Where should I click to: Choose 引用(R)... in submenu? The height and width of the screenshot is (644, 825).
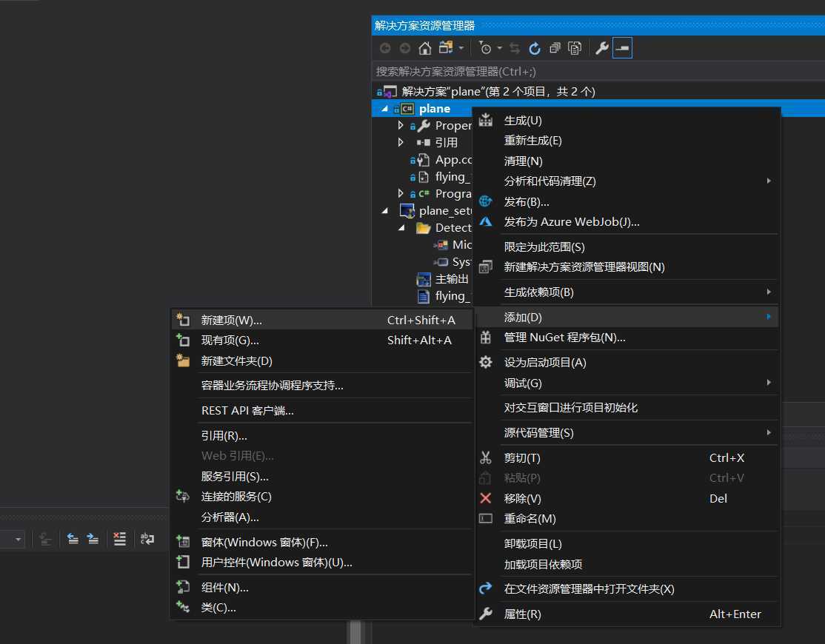coord(322,436)
